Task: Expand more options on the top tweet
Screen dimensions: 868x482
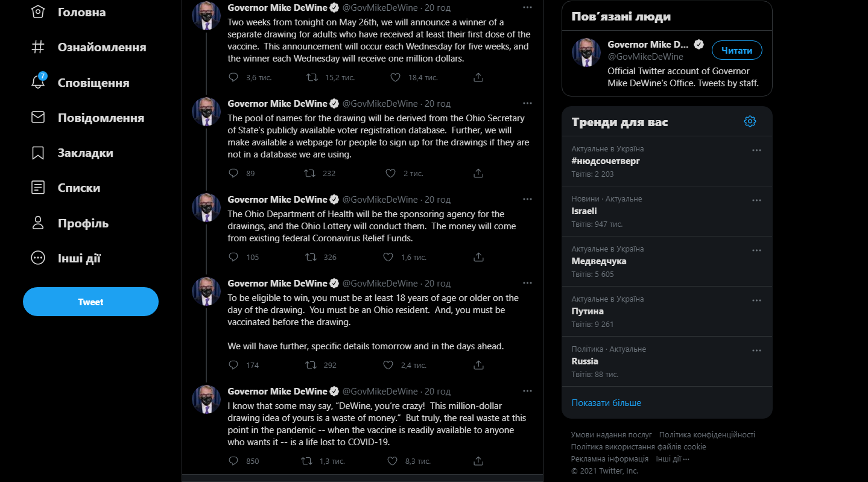Action: pos(527,7)
